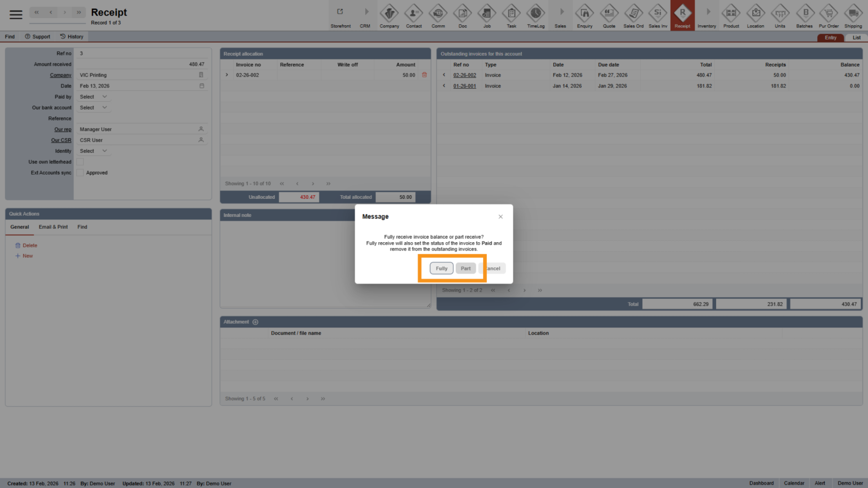Screen dimensions: 868x488
Task: Open invoice 01-26-001 link
Action: pos(464,86)
